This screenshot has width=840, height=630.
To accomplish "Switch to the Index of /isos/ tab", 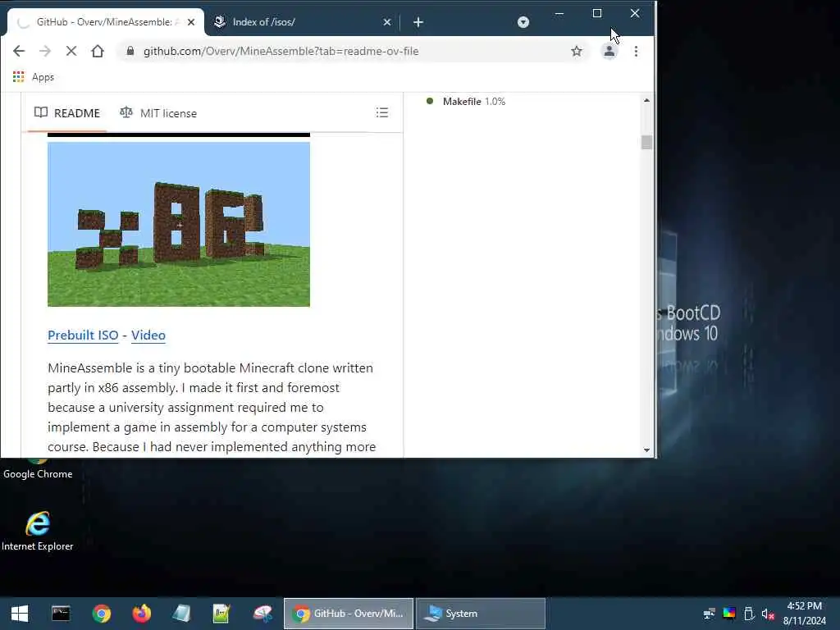I will coord(303,22).
